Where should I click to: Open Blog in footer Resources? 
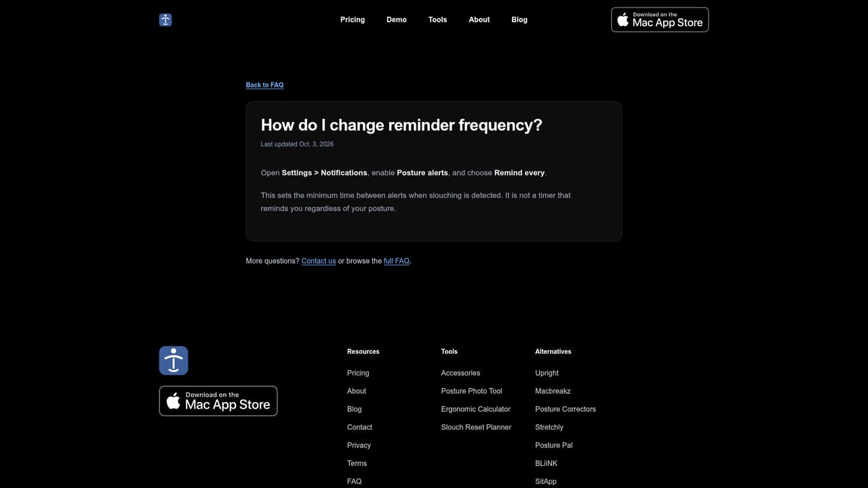click(x=355, y=409)
